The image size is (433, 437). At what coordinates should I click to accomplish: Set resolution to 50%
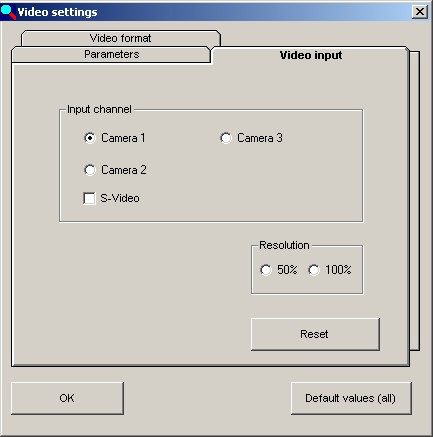266,270
